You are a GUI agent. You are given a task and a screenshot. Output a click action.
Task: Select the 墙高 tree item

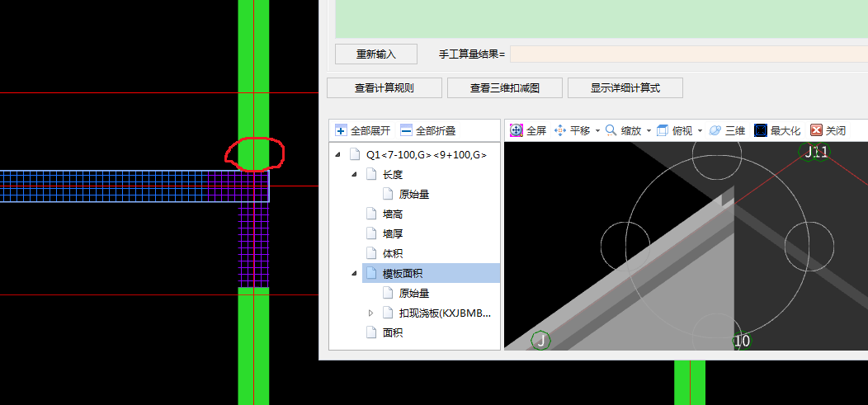(393, 214)
